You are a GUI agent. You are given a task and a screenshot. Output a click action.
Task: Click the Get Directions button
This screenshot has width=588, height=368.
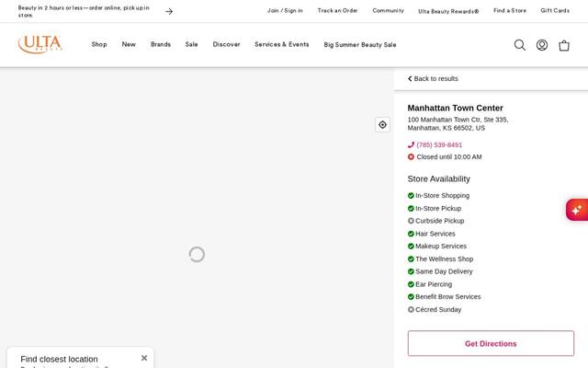(491, 343)
